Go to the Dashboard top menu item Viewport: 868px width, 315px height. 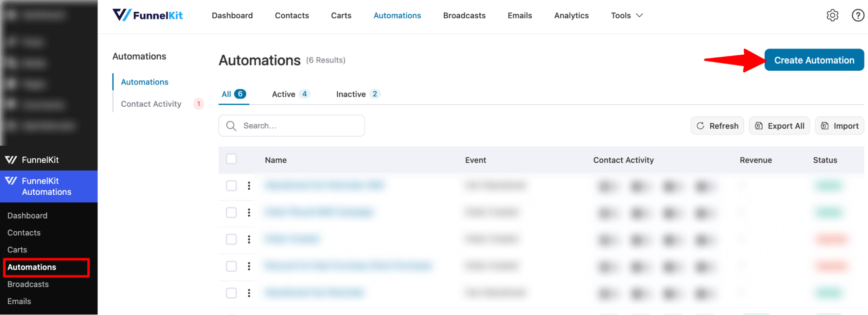pos(232,16)
